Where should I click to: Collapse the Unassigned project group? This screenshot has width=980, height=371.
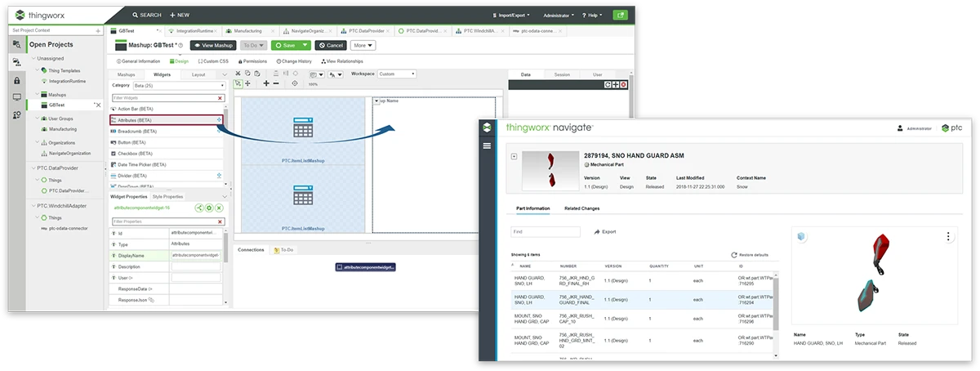33,58
